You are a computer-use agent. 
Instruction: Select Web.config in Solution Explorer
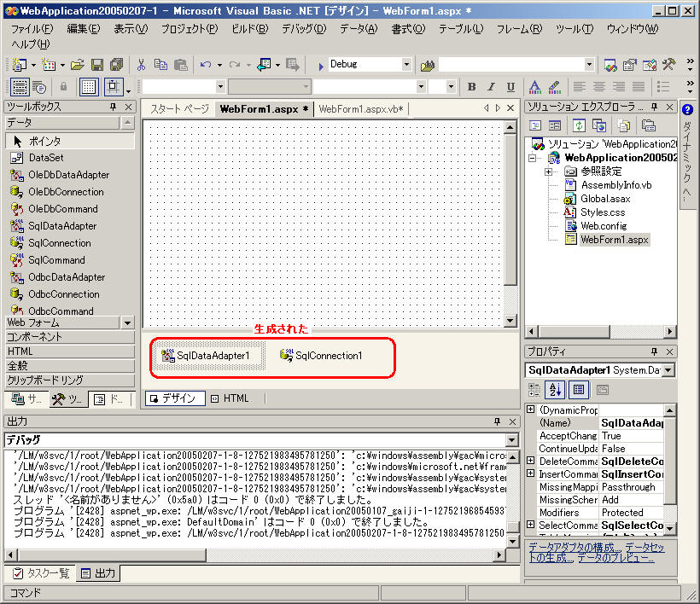(x=603, y=226)
